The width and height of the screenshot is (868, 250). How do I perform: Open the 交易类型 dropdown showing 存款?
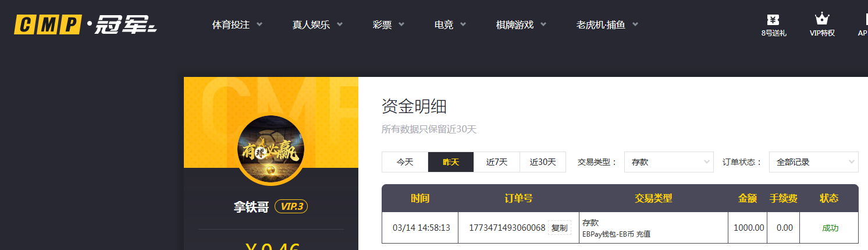(x=669, y=162)
